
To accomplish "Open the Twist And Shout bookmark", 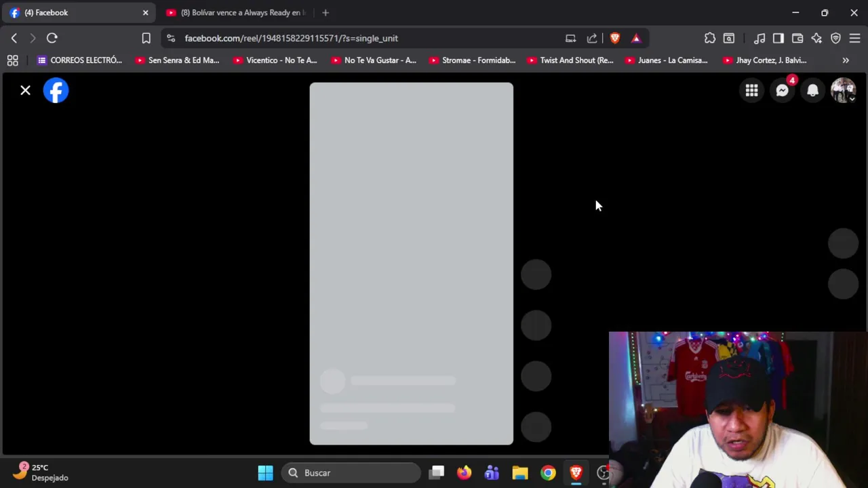I will tap(570, 60).
